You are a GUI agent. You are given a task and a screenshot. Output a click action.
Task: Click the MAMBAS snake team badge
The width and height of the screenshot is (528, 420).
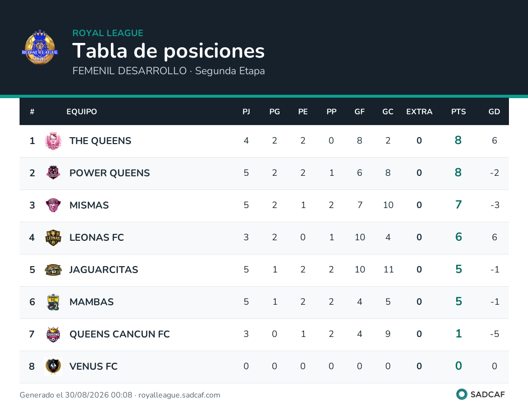[x=53, y=302]
